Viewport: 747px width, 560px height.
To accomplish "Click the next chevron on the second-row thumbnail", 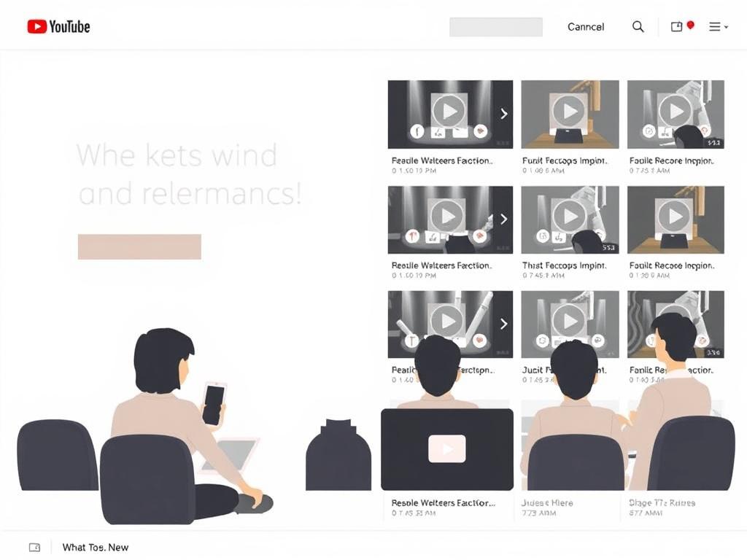I will [503, 219].
